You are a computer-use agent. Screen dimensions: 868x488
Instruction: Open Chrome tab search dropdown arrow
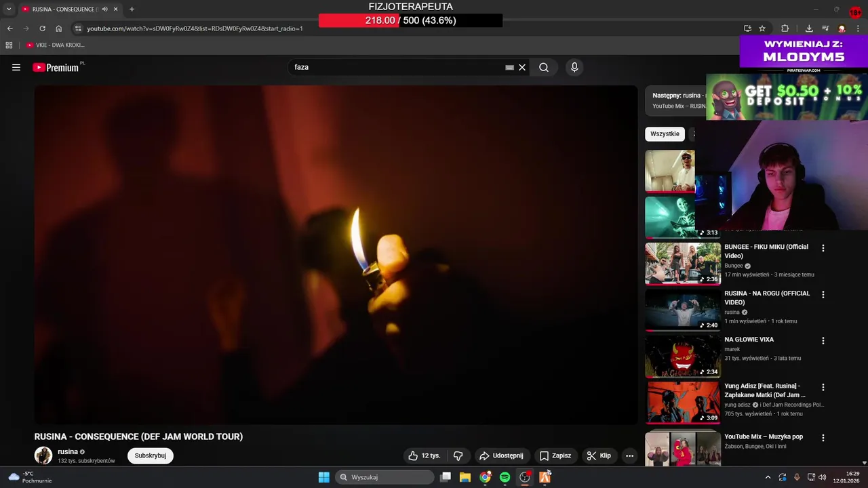tap(9, 9)
